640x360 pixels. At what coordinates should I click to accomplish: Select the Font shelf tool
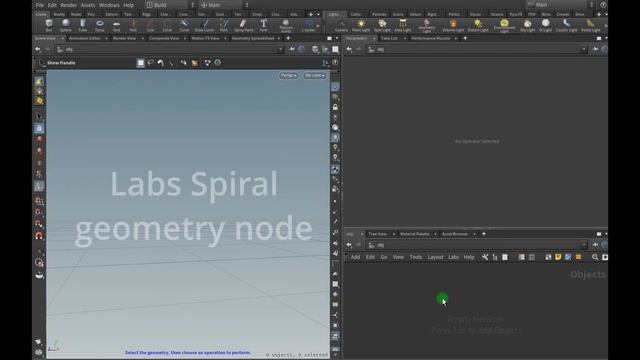click(264, 25)
